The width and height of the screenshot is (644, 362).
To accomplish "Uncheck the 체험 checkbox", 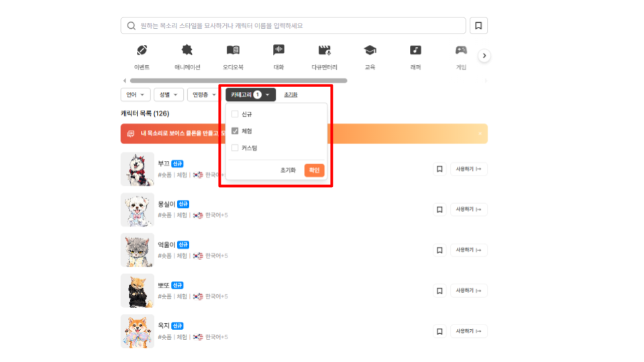I will coord(235,131).
